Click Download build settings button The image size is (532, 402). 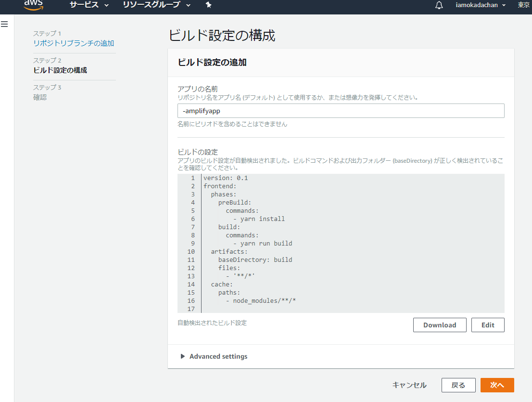[x=440, y=325]
